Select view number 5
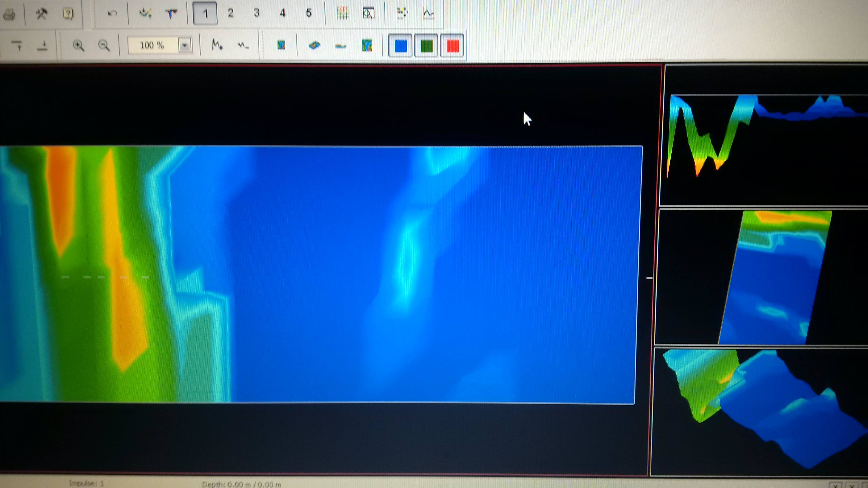Image resolution: width=868 pixels, height=488 pixels. 309,13
